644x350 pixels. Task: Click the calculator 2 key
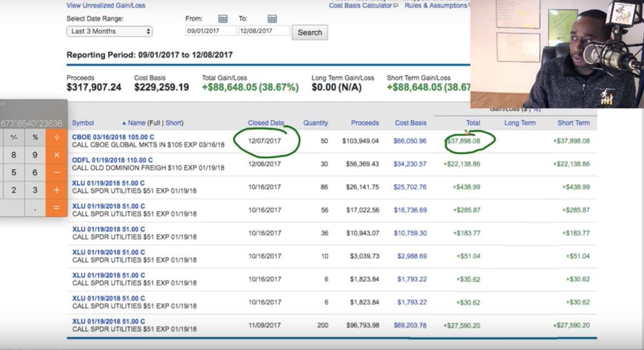click(x=14, y=190)
